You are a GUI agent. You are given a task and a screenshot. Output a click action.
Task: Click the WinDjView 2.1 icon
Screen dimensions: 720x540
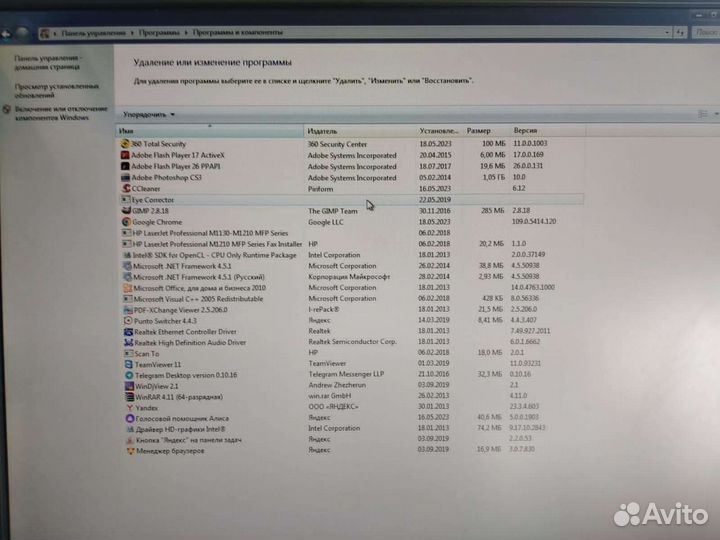130,386
